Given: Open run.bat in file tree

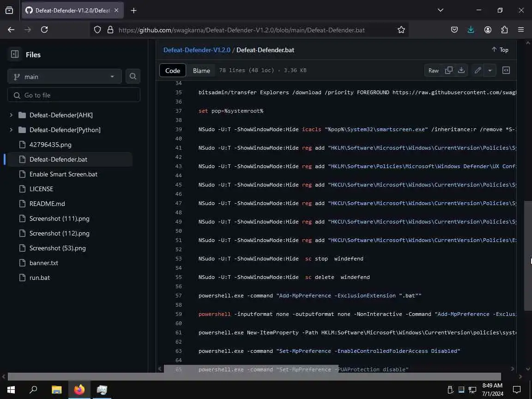Looking at the screenshot, I should pos(40,278).
